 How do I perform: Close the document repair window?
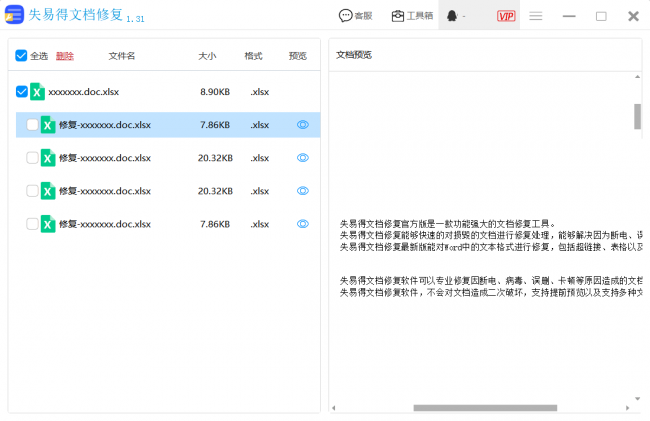click(x=633, y=16)
